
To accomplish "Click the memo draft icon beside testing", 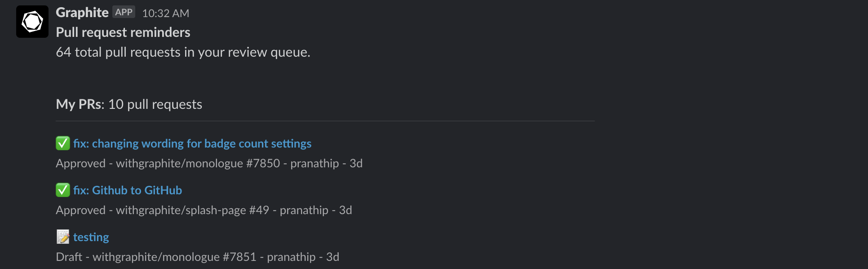I will pos(63,237).
